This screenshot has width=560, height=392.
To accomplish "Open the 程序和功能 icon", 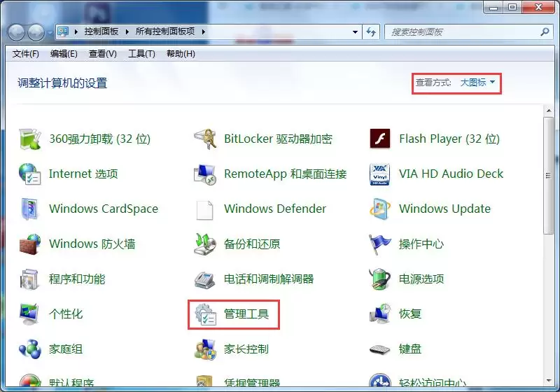I will pos(30,279).
